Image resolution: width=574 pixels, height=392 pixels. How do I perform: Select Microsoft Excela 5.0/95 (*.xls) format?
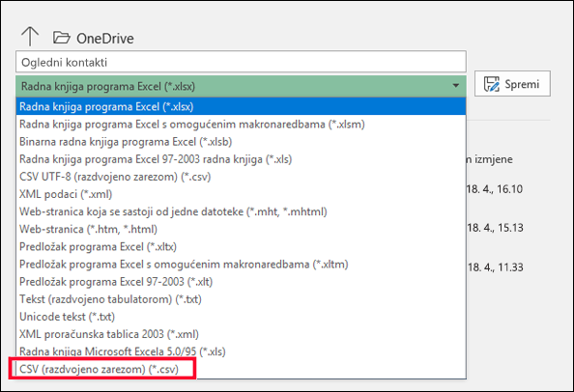click(241, 351)
